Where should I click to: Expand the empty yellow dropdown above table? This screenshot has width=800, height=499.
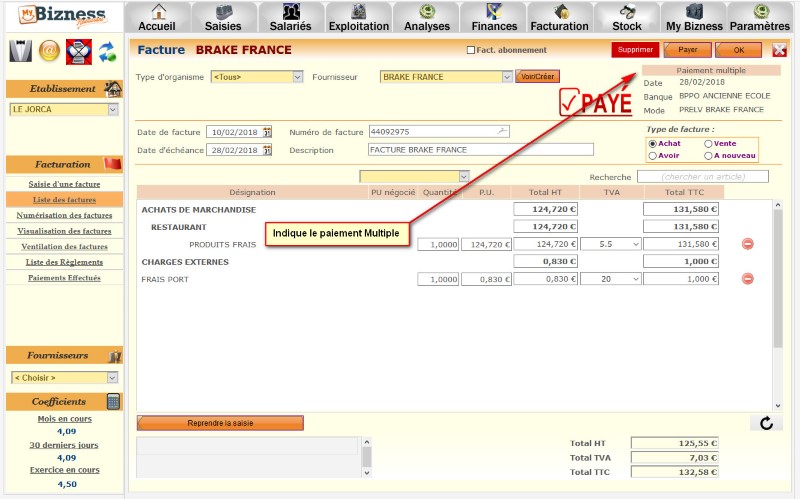463,177
